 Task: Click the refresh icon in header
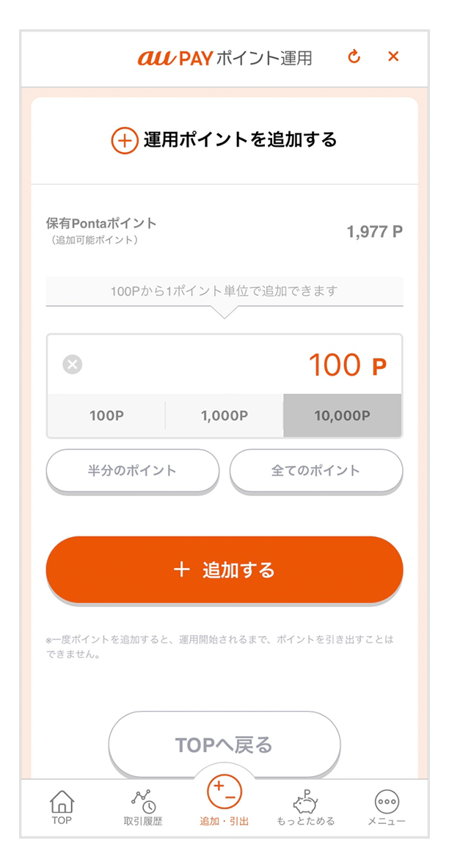pos(354,57)
